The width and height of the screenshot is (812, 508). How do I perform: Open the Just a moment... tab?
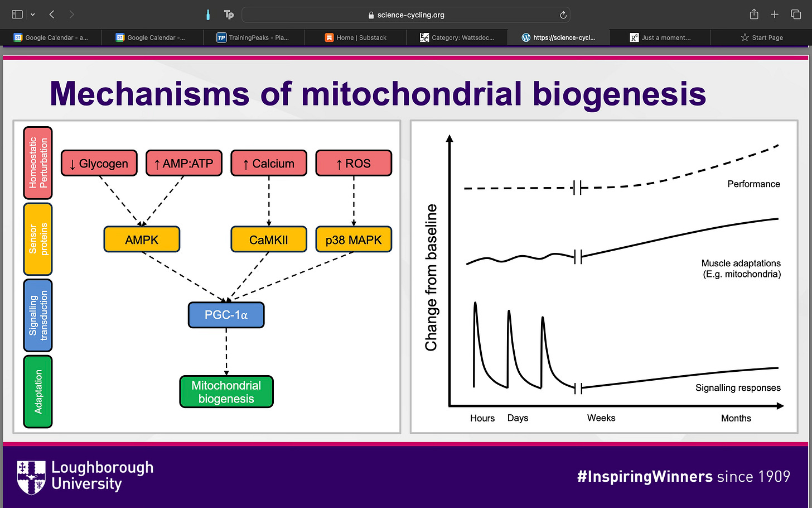pos(660,37)
